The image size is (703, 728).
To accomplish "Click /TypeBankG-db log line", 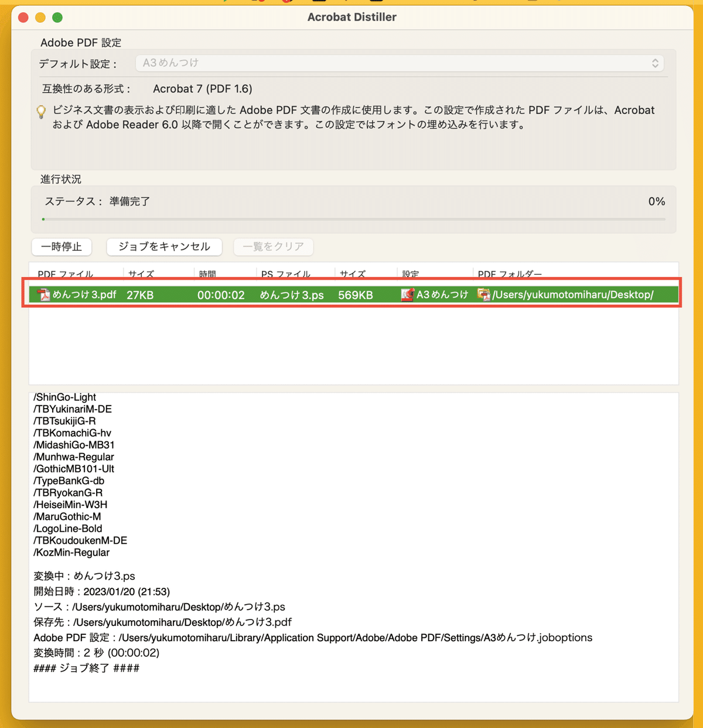I will pyautogui.click(x=69, y=481).
